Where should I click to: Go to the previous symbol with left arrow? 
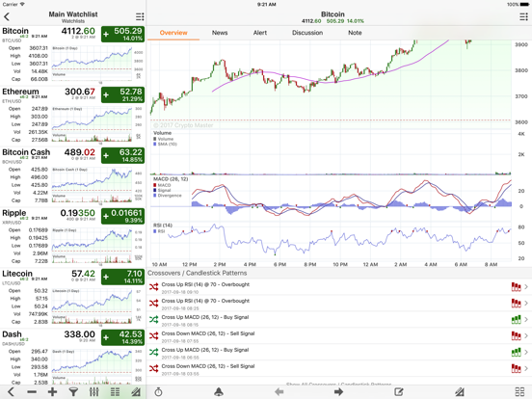click(x=279, y=392)
